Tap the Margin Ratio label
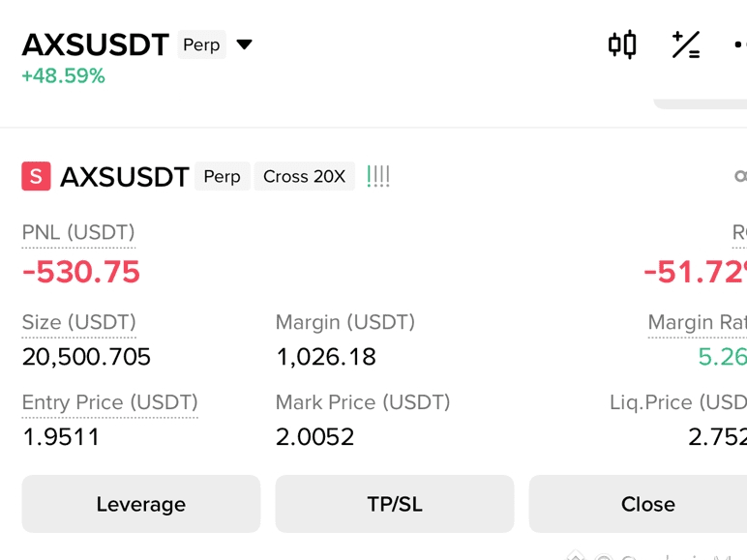Image resolution: width=747 pixels, height=560 pixels. (x=698, y=322)
